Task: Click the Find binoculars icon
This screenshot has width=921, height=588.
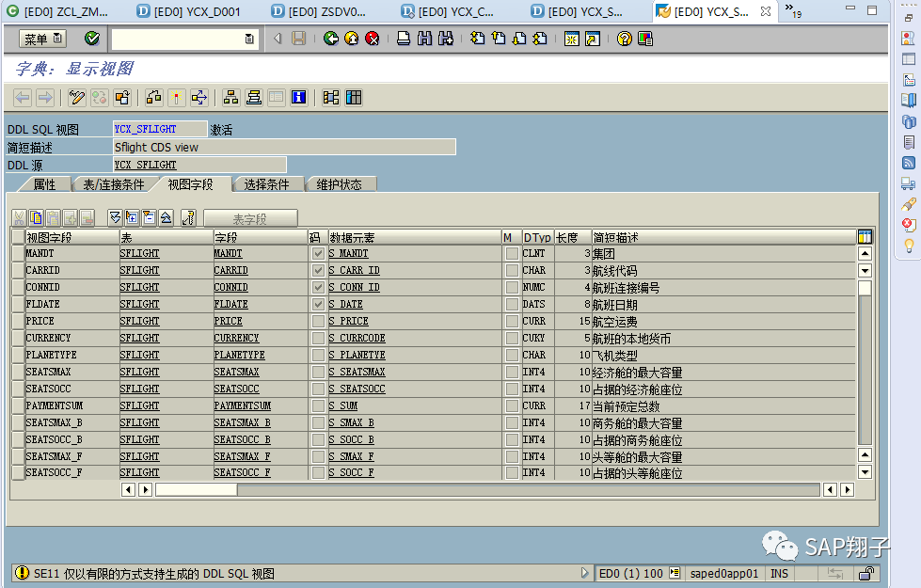Action: coord(424,39)
